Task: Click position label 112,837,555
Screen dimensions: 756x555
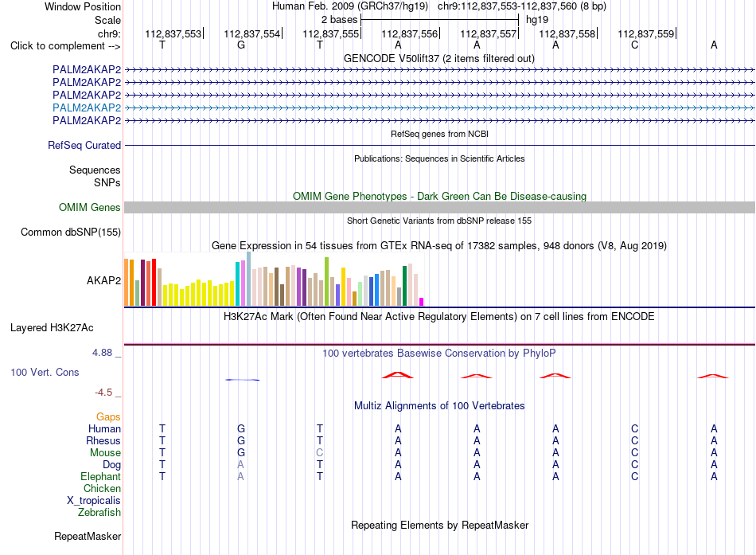Action: click(x=331, y=33)
